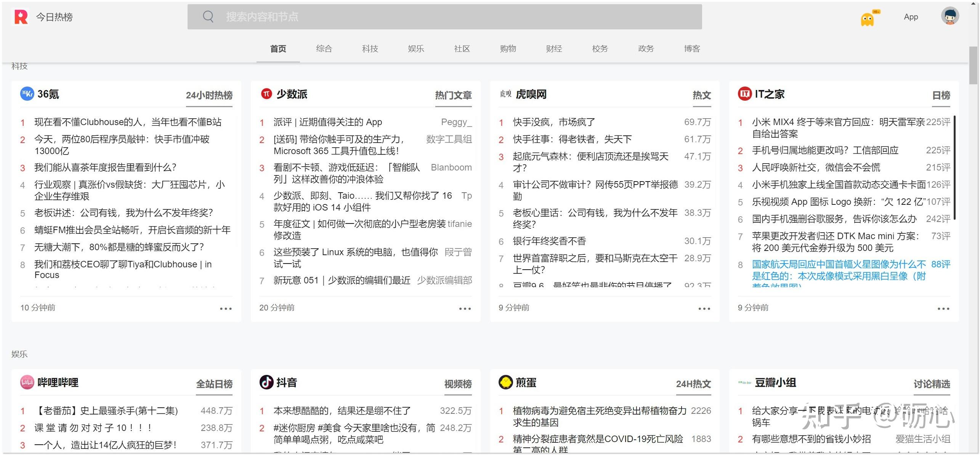Open article 植物病毒为避免宿主死绝

tap(599, 416)
